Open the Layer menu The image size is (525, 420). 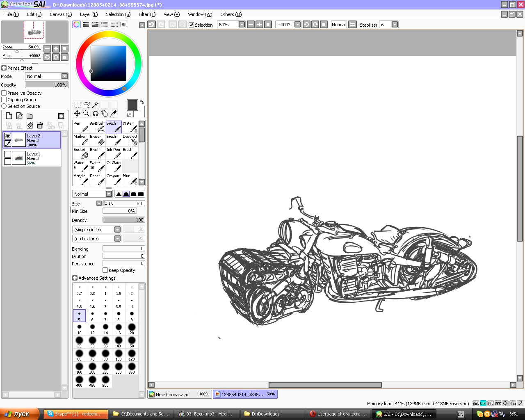pos(89,14)
